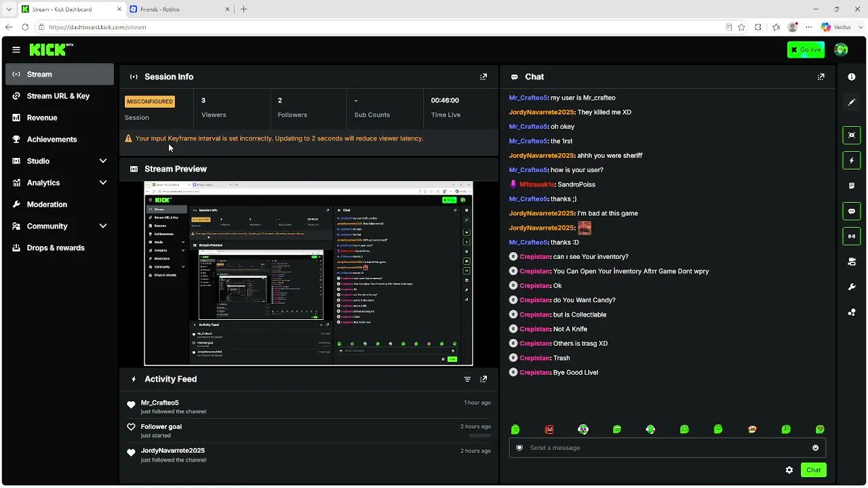This screenshot has height=488, width=868.
Task: Click Mr_Crafteo5 username in first chat message
Action: (x=528, y=98)
